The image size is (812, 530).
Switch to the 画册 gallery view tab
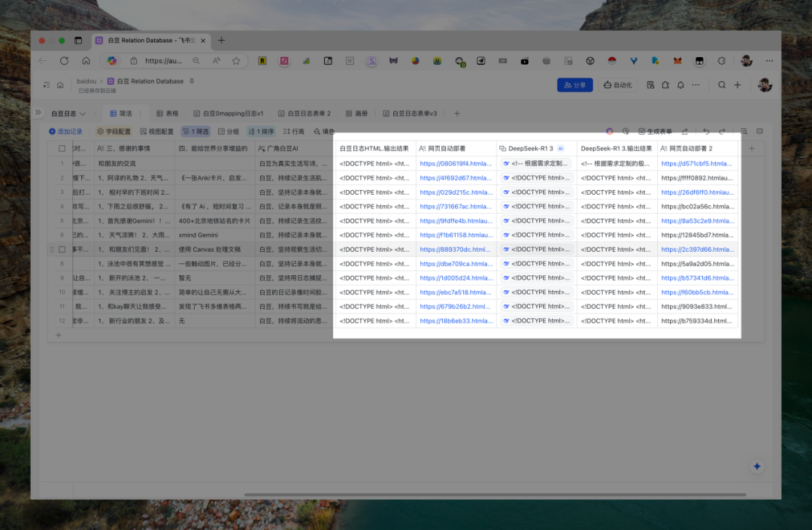pyautogui.click(x=356, y=114)
